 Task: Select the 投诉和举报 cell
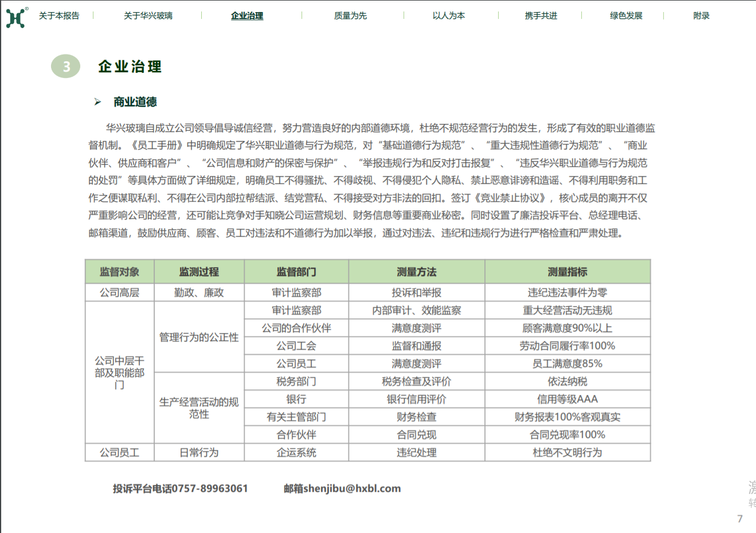[417, 292]
